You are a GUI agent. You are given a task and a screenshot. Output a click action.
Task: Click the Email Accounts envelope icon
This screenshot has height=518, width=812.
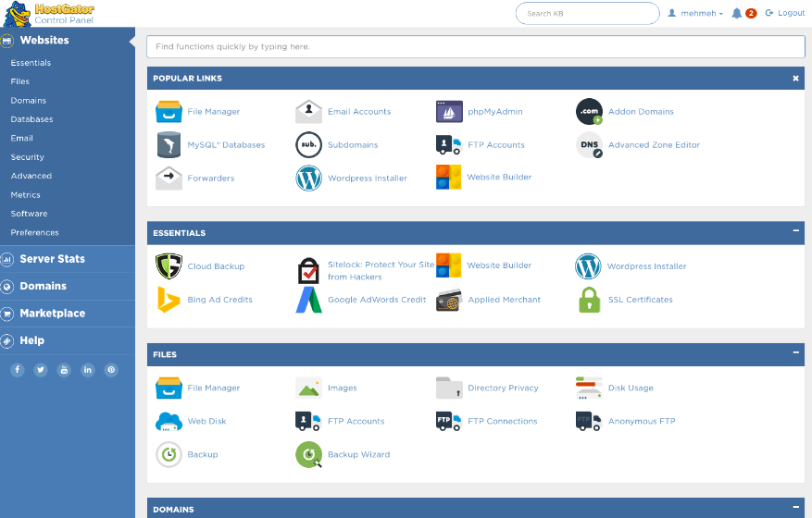tap(308, 111)
